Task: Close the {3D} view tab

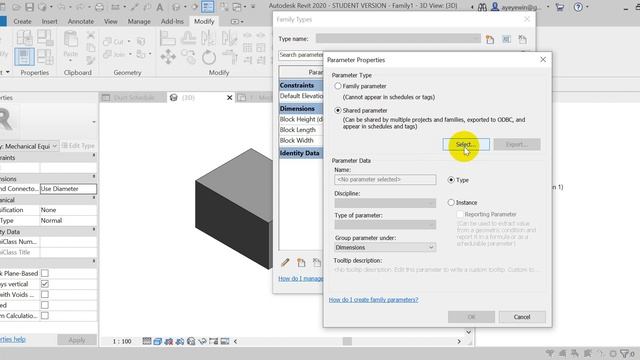Action: click(229, 98)
